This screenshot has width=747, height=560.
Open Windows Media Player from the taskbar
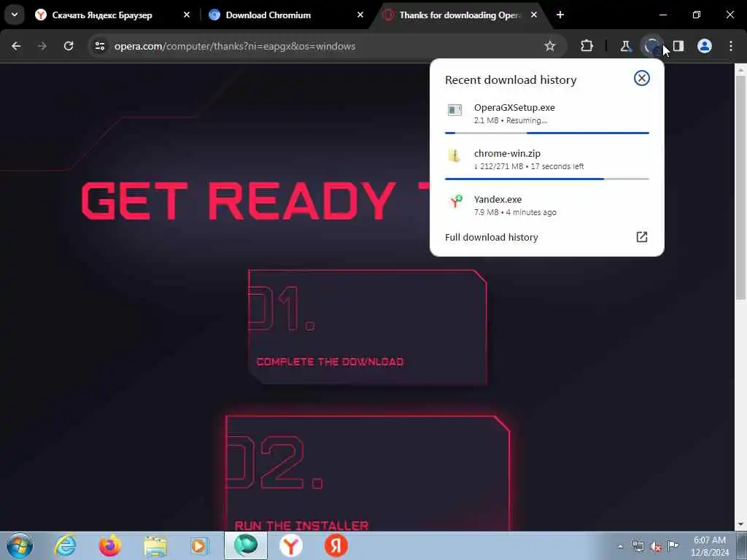199,545
